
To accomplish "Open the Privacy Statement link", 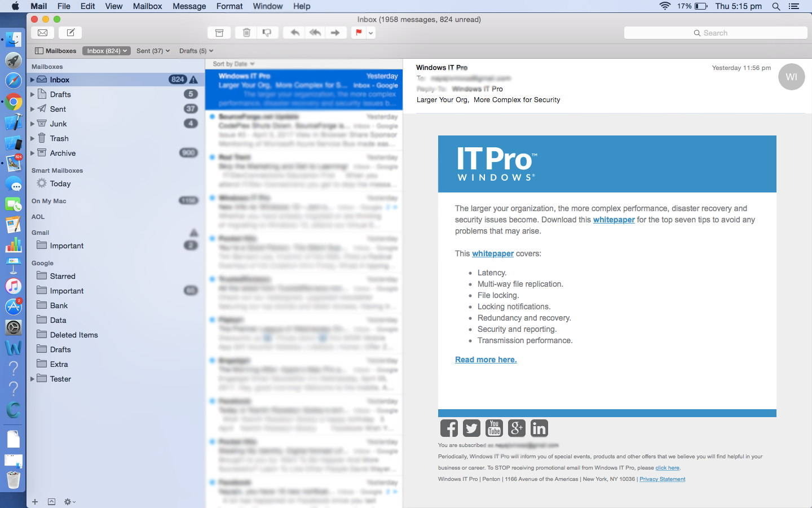I will [663, 479].
